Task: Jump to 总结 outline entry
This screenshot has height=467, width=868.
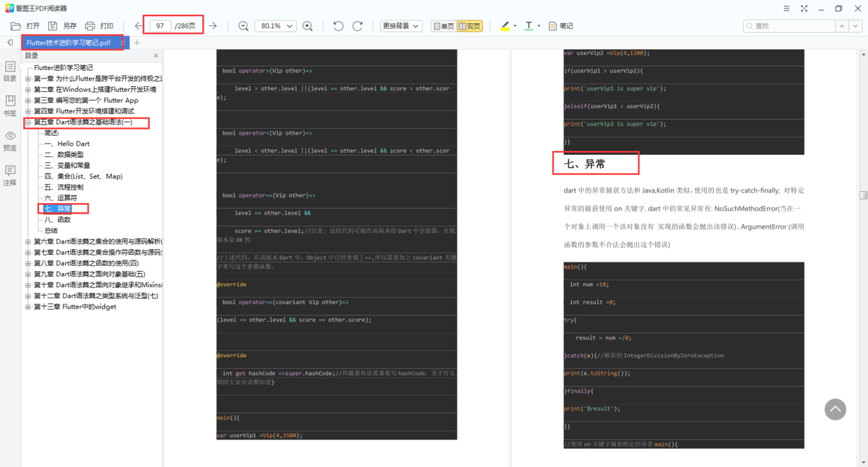Action: tap(51, 230)
